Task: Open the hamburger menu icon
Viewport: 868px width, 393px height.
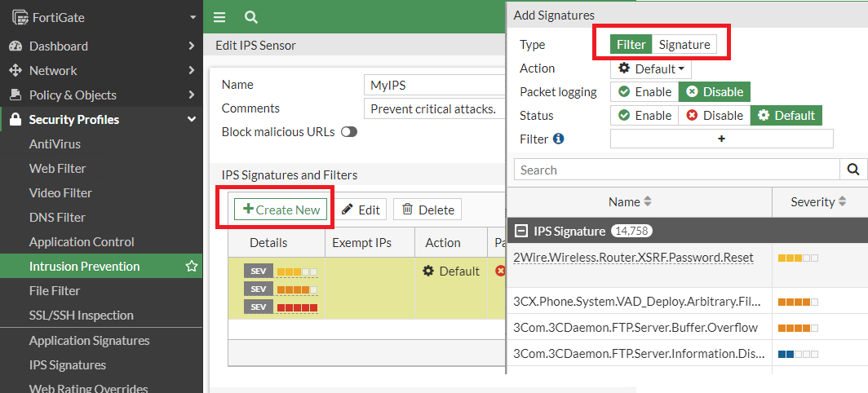Action: (x=219, y=18)
